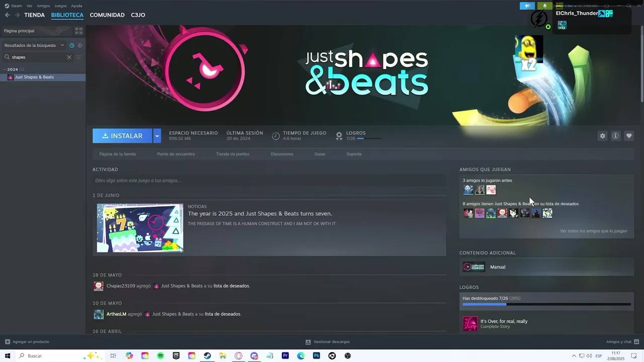The width and height of the screenshot is (644, 362).
Task: Switch library to grid collections view
Action: click(x=78, y=31)
